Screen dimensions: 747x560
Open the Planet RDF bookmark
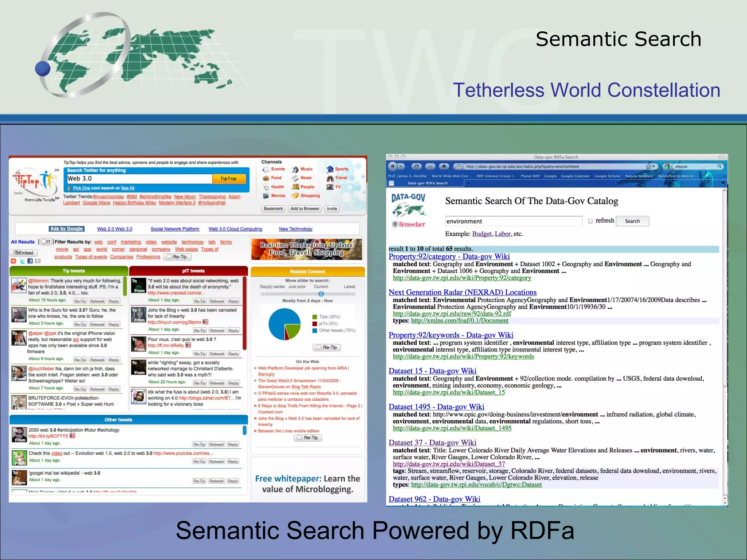pyautogui.click(x=530, y=176)
